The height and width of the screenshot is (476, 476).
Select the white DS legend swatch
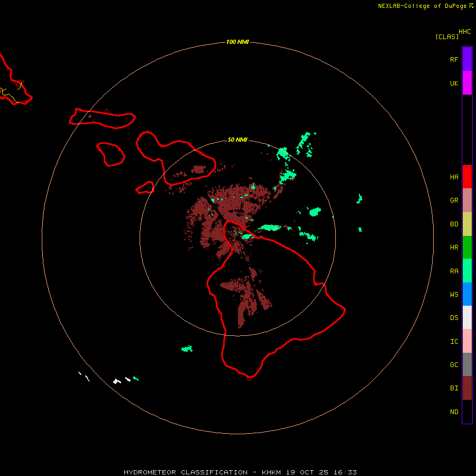tap(467, 317)
